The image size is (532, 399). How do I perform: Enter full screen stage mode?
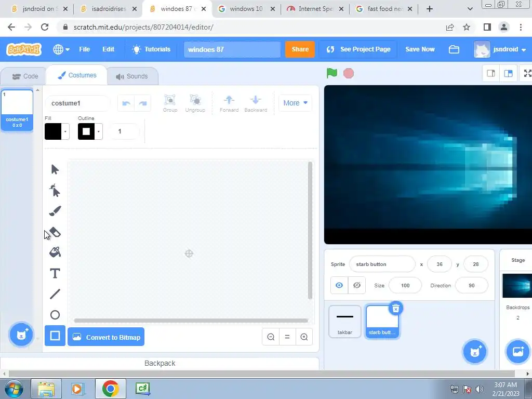(x=527, y=73)
